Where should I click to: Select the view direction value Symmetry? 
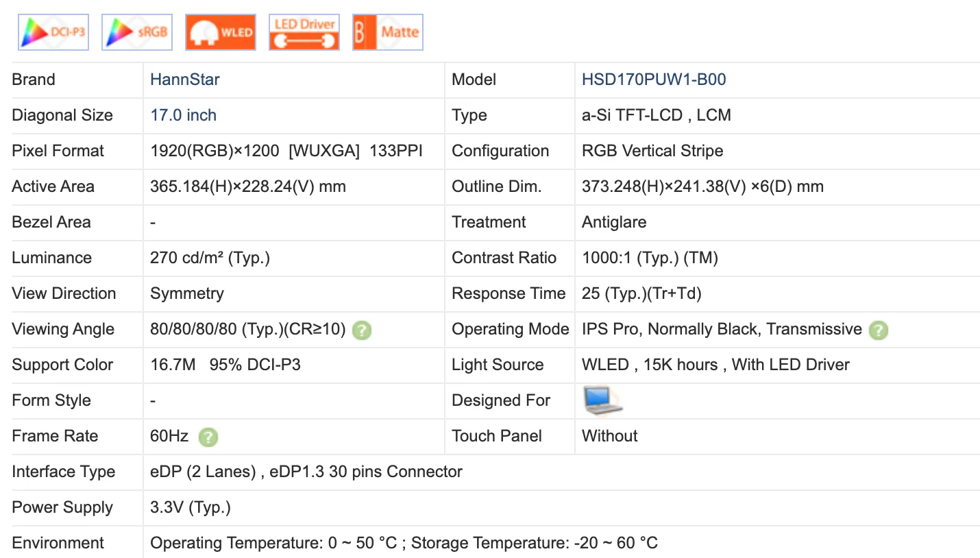point(187,293)
